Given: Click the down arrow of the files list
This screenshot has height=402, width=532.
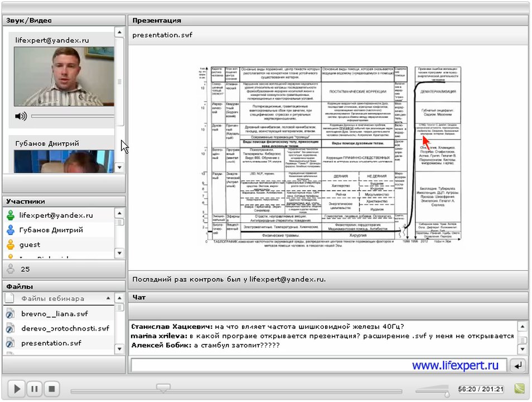Looking at the screenshot, I should (x=119, y=349).
